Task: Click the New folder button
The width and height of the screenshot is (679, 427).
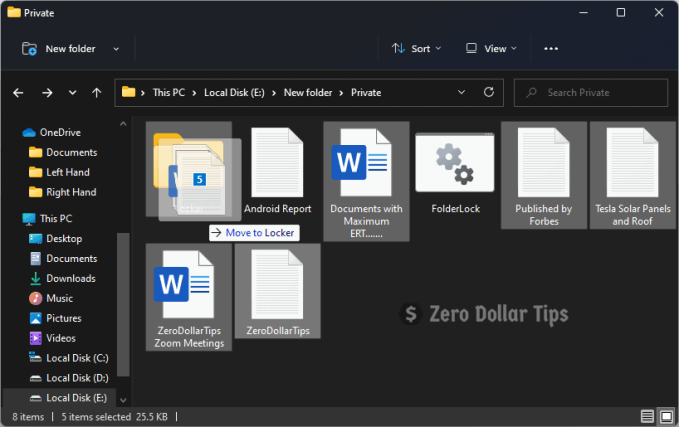Action: pyautogui.click(x=58, y=48)
